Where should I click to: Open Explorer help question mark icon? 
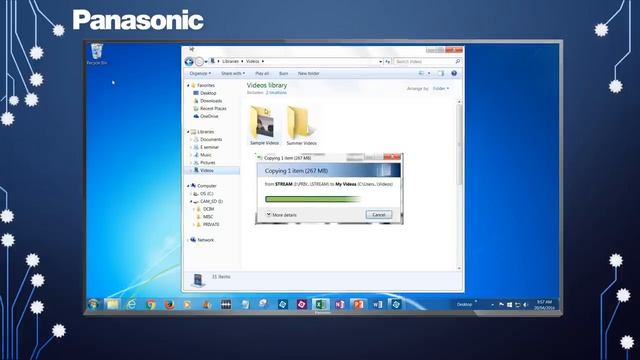(x=454, y=73)
